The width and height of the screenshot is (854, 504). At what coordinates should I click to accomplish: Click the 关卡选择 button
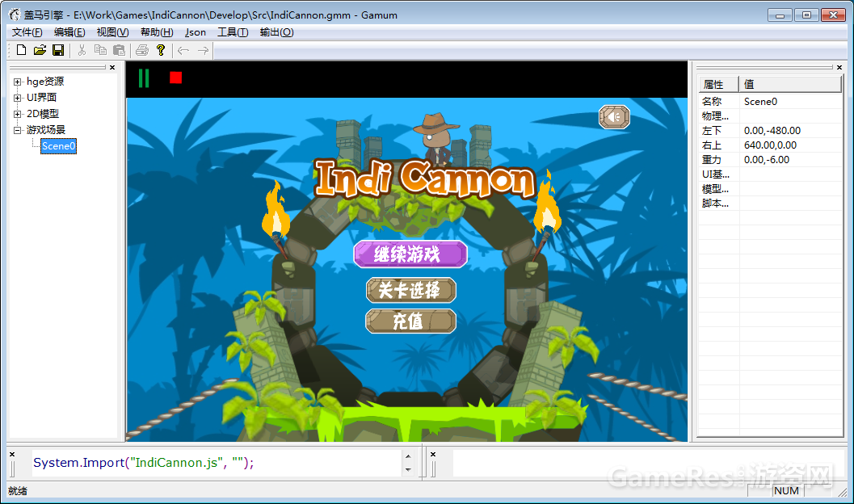(410, 290)
